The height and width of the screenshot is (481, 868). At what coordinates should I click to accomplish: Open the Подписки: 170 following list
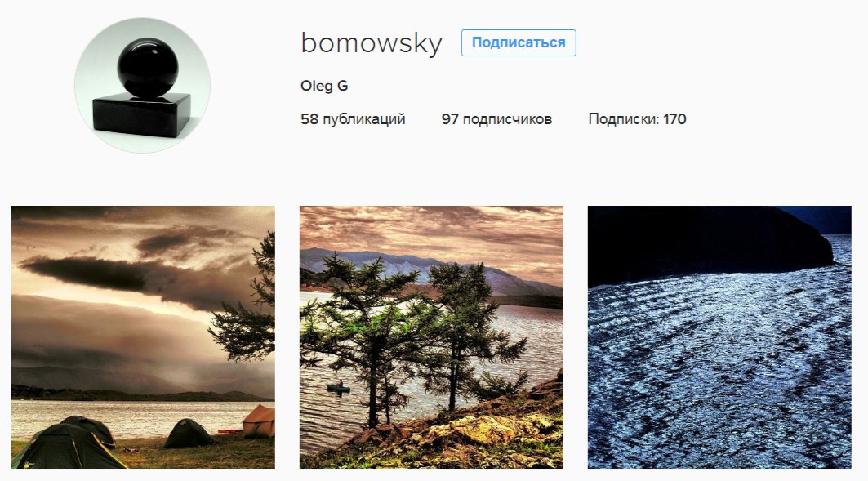637,119
